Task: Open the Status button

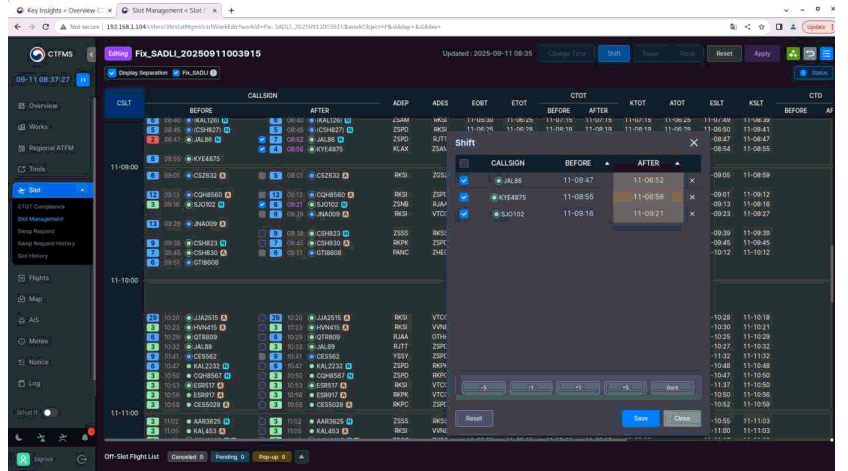Action: [x=814, y=73]
